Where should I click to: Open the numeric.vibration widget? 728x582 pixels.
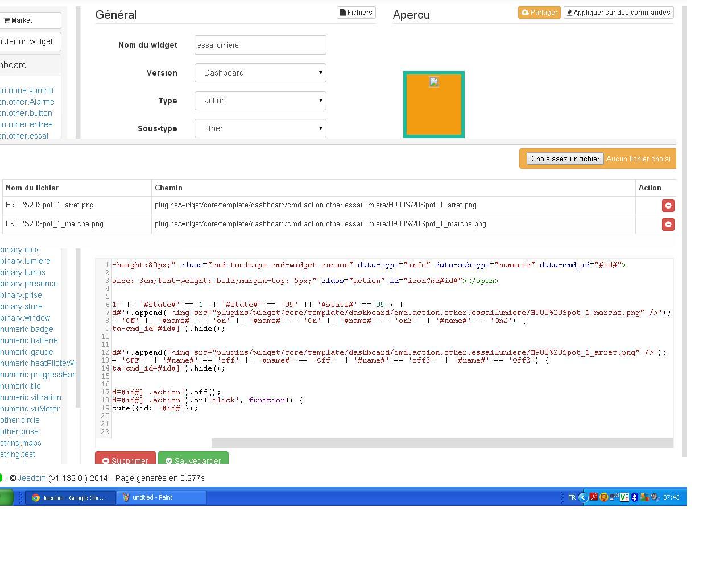click(x=31, y=397)
